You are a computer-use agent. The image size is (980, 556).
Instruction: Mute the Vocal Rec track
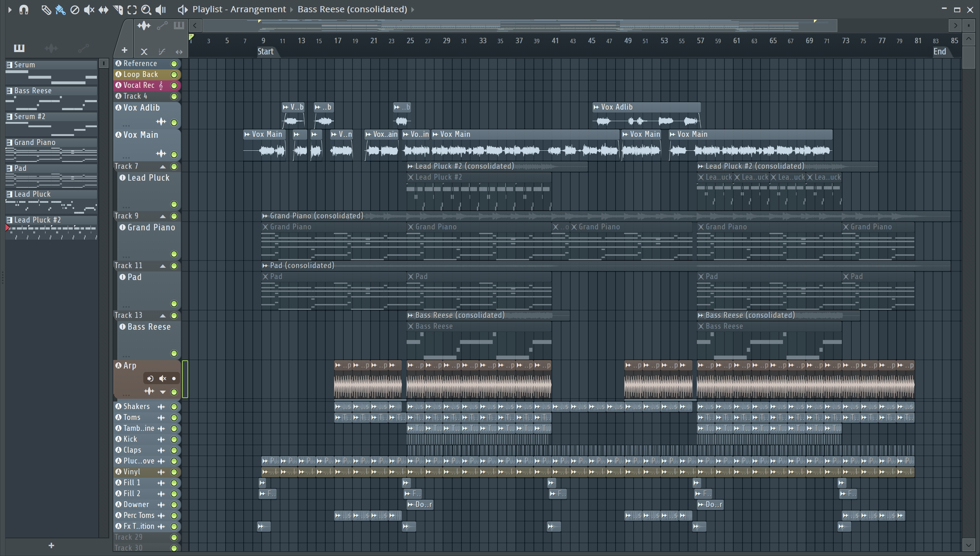tap(174, 85)
